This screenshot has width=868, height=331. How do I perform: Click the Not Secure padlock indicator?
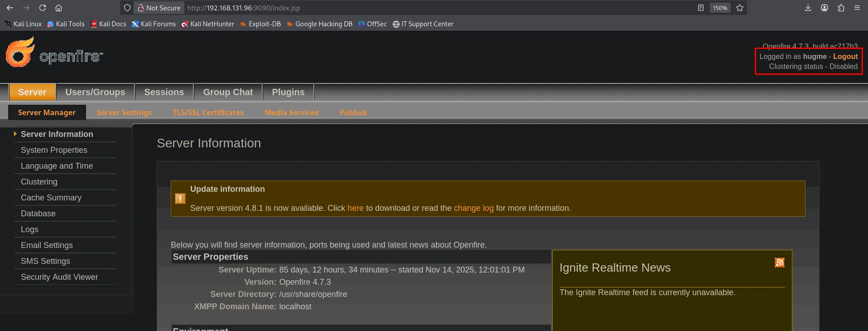click(159, 8)
